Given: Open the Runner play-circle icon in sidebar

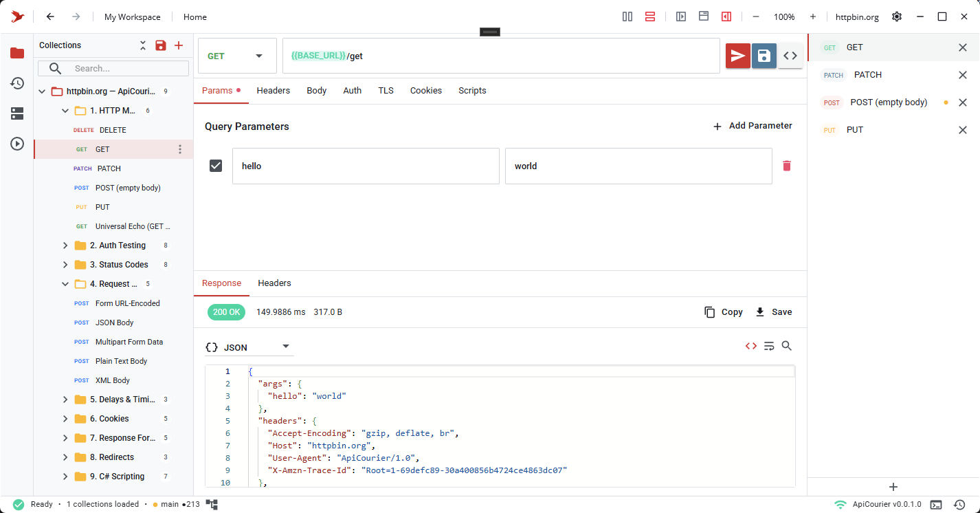Looking at the screenshot, I should click(x=17, y=144).
